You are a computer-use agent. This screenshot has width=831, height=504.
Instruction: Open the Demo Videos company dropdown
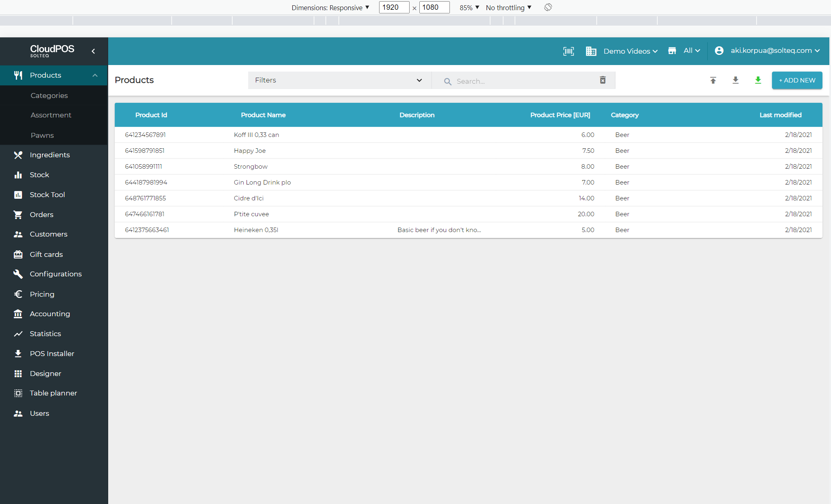click(x=630, y=51)
